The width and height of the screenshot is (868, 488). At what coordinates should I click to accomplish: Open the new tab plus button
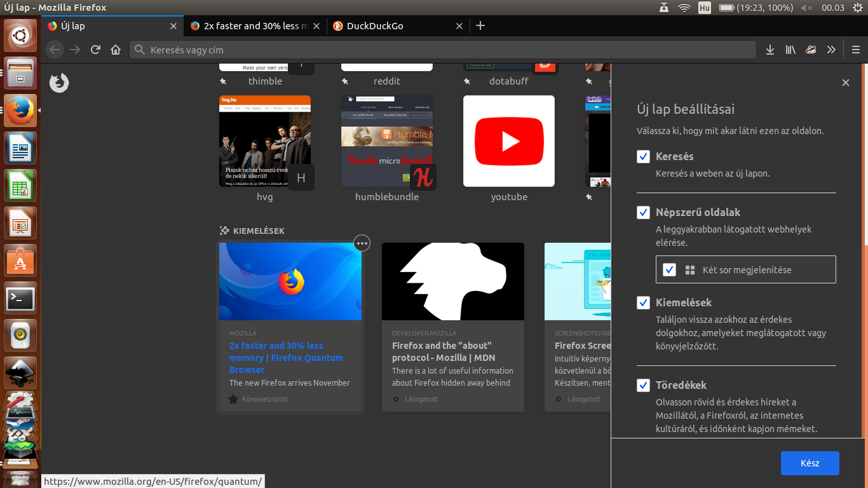tap(480, 25)
